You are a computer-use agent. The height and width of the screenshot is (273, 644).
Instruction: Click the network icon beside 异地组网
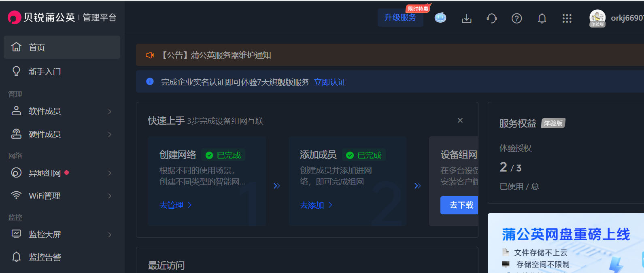point(16,173)
